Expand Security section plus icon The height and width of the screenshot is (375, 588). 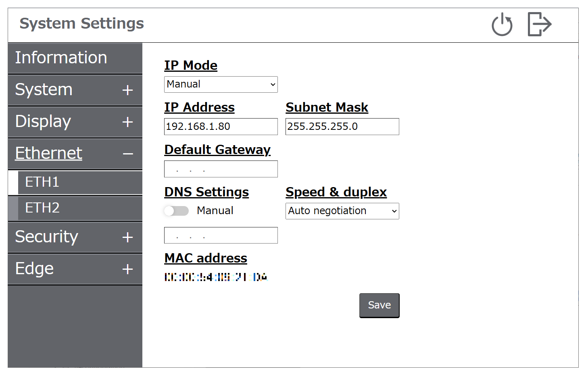tap(127, 237)
